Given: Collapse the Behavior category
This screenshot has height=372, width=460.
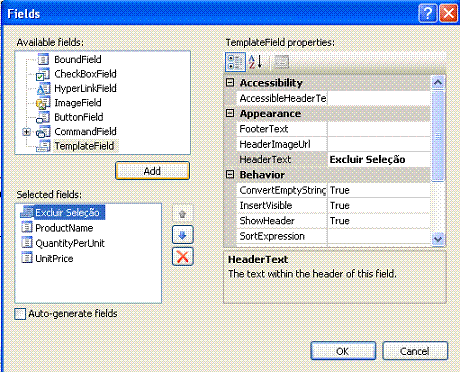Looking at the screenshot, I should click(230, 174).
